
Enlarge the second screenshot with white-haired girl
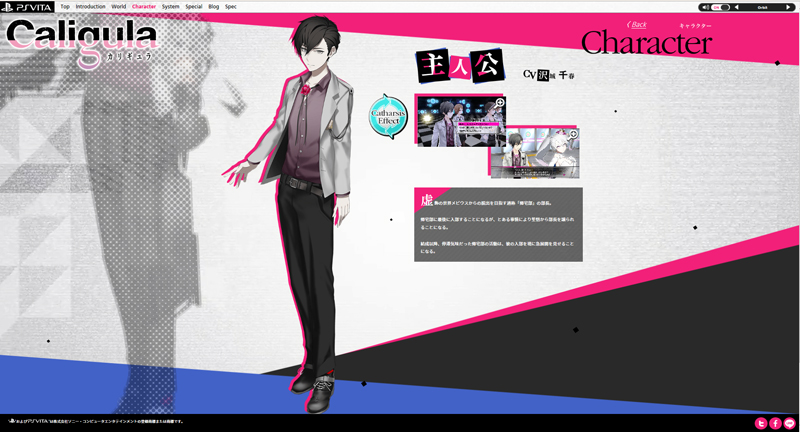[535, 153]
